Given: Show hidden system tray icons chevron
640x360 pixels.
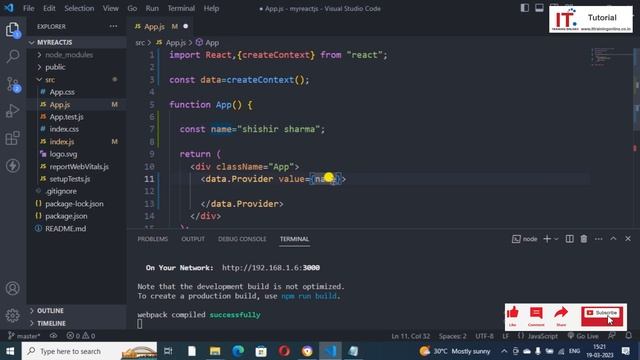Looking at the screenshot, I should pyautogui.click(x=504, y=351).
